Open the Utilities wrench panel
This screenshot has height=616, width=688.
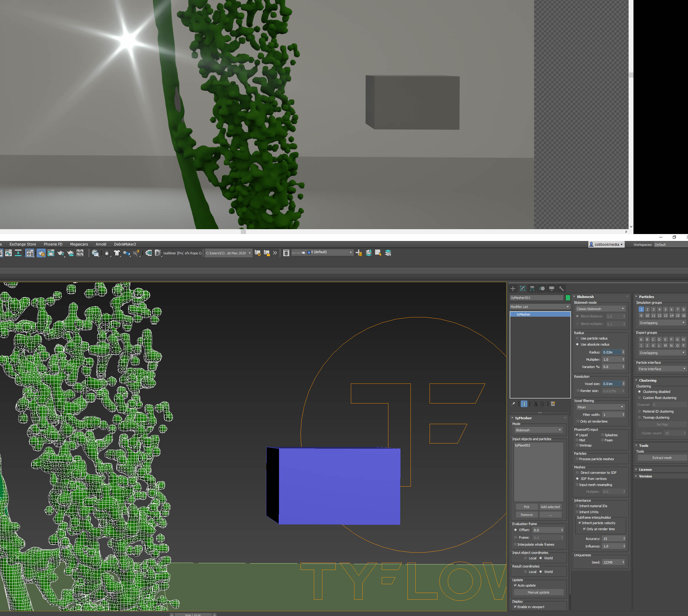coord(561,289)
